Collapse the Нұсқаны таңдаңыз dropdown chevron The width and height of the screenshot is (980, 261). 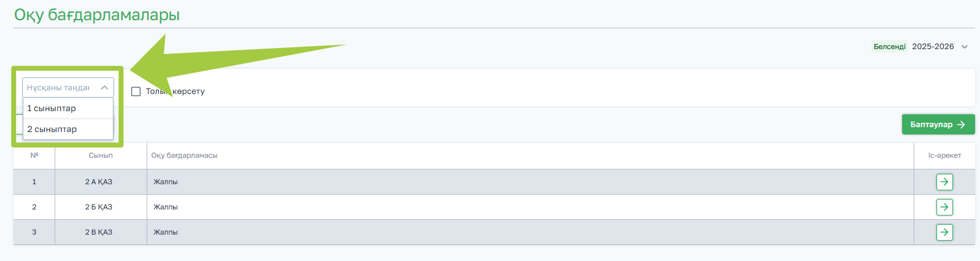(x=104, y=88)
